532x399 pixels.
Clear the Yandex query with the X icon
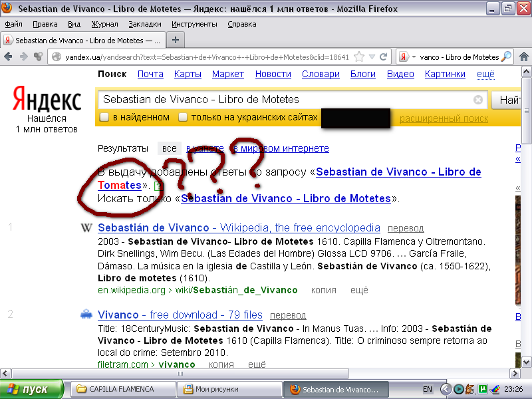(478, 100)
